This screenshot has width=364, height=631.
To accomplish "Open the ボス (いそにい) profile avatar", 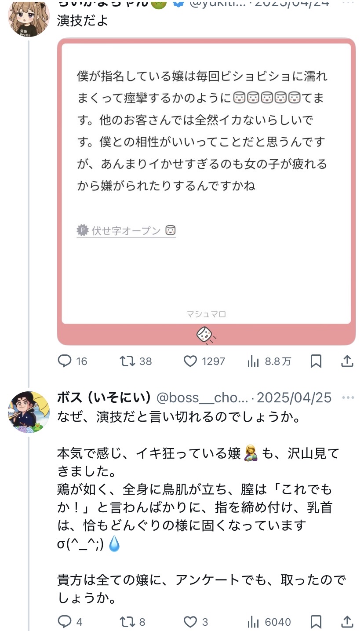I will click(x=29, y=412).
